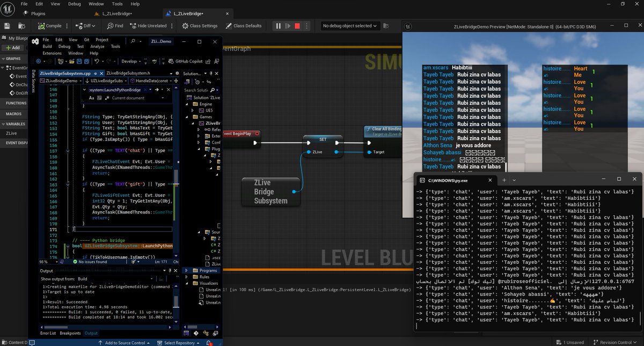This screenshot has width=644, height=346.
Task: Toggle Match case (Aa) in find box
Action: pyautogui.click(x=92, y=98)
